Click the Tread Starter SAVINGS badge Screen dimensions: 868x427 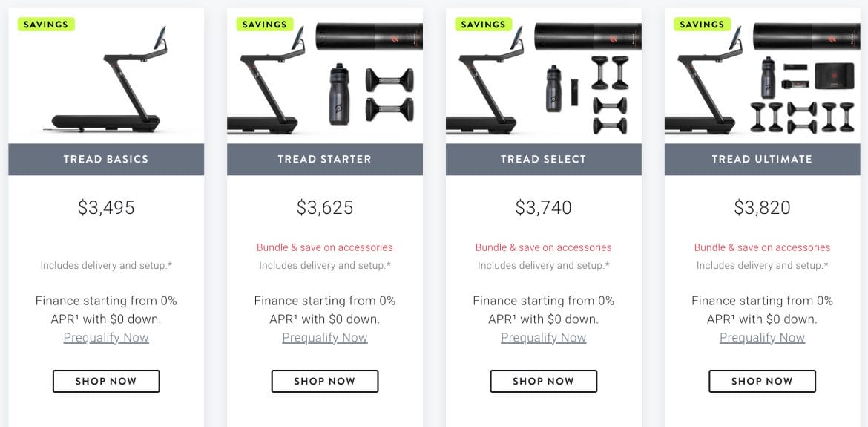(265, 25)
